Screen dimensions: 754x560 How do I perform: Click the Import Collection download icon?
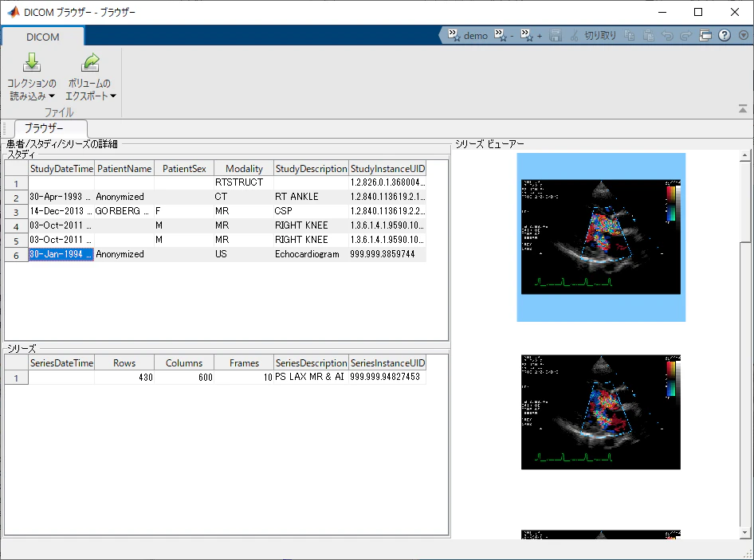pyautogui.click(x=32, y=63)
